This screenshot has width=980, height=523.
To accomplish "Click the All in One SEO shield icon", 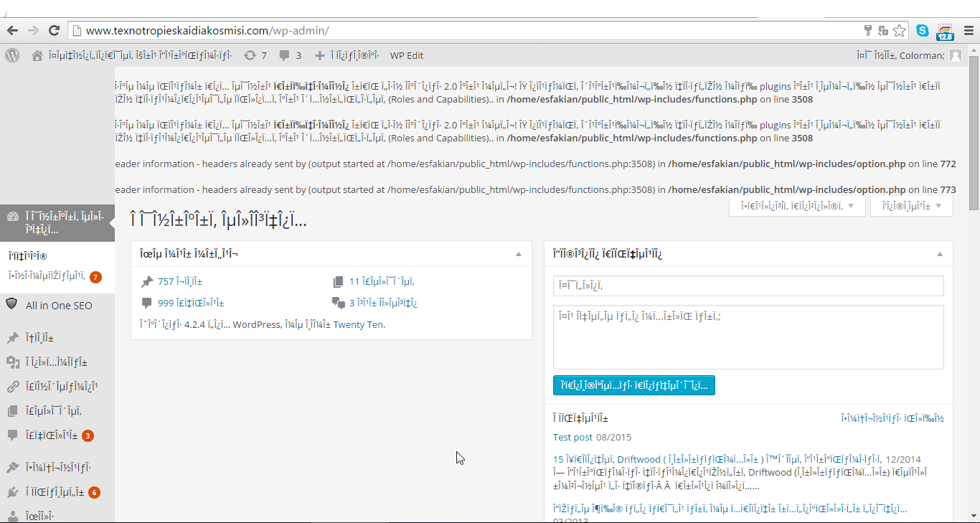I will 11,304.
